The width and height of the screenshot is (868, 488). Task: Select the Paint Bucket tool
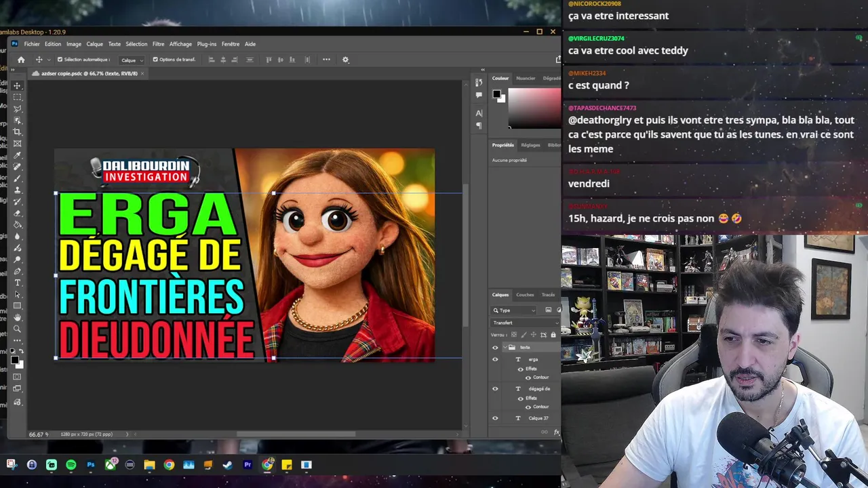[18, 224]
